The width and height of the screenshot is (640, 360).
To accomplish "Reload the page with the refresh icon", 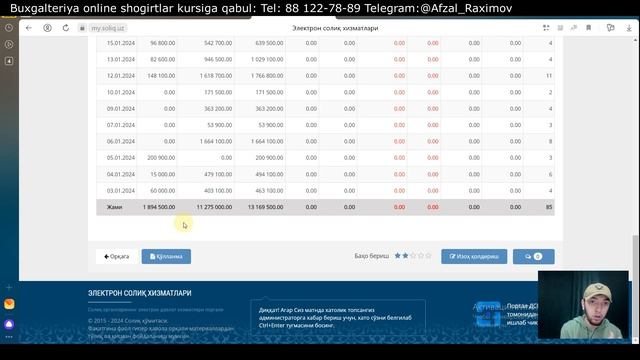I will click(66, 28).
